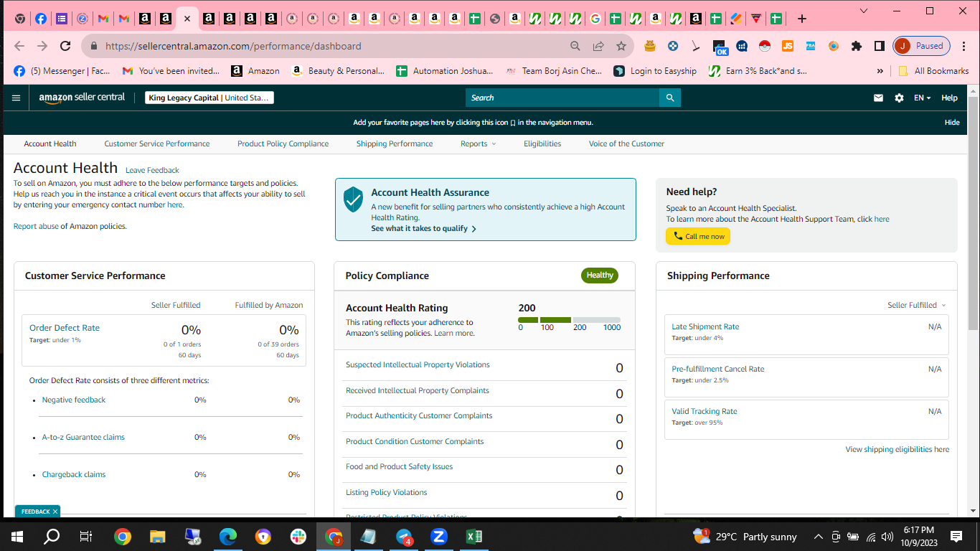The width and height of the screenshot is (980, 551).
Task: Close the active browser tab
Action: click(187, 19)
